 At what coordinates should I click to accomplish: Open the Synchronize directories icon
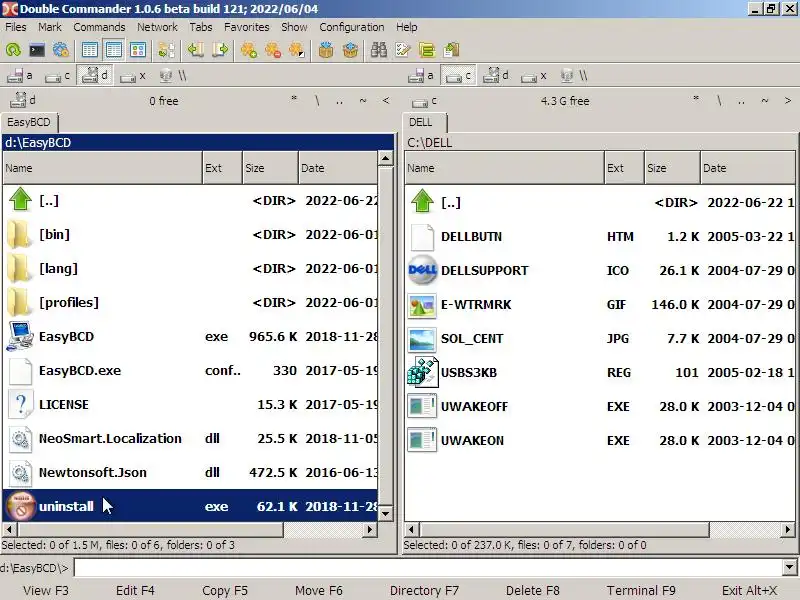427,50
